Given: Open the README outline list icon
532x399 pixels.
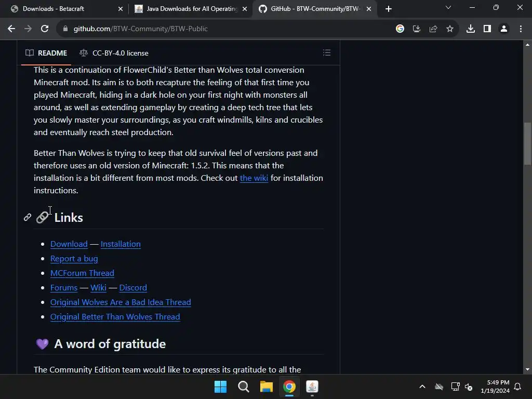Looking at the screenshot, I should point(327,52).
